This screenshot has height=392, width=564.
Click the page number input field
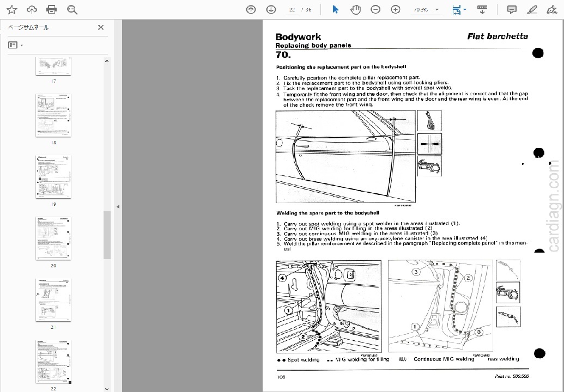(292, 10)
